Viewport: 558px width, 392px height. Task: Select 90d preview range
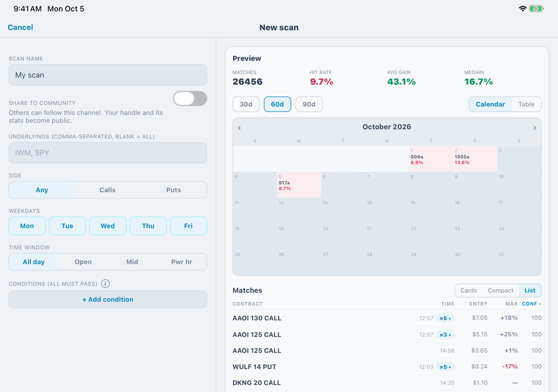(x=309, y=104)
